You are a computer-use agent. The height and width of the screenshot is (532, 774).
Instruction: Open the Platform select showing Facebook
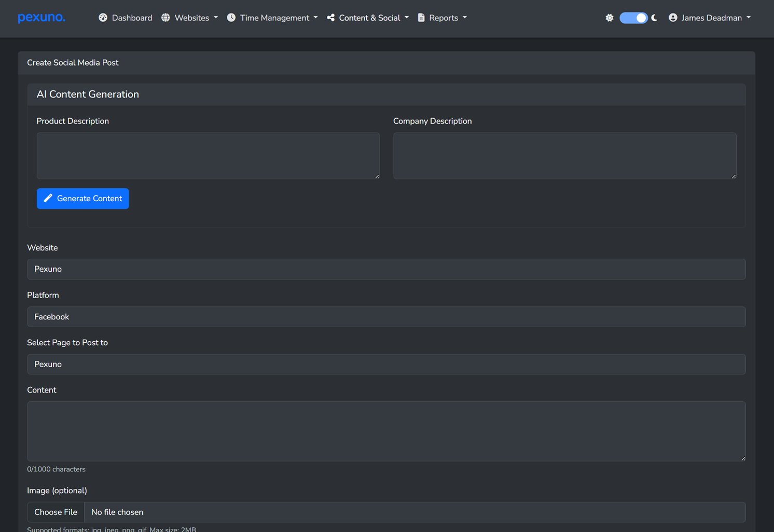386,317
